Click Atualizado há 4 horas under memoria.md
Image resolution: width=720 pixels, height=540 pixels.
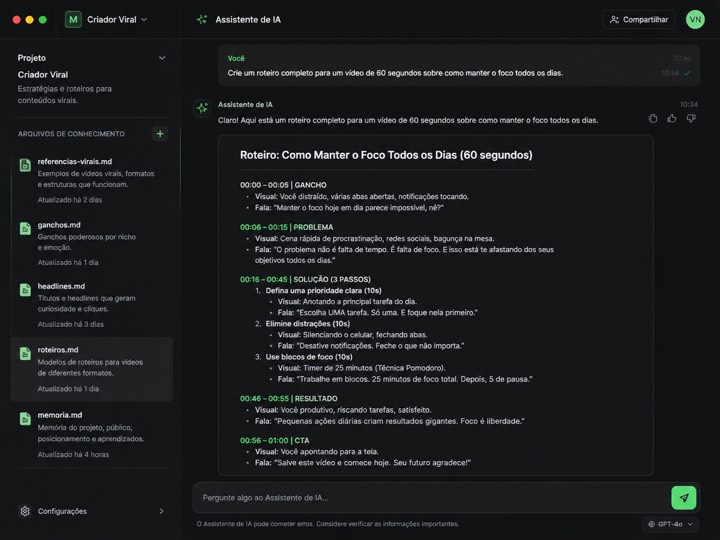click(73, 455)
